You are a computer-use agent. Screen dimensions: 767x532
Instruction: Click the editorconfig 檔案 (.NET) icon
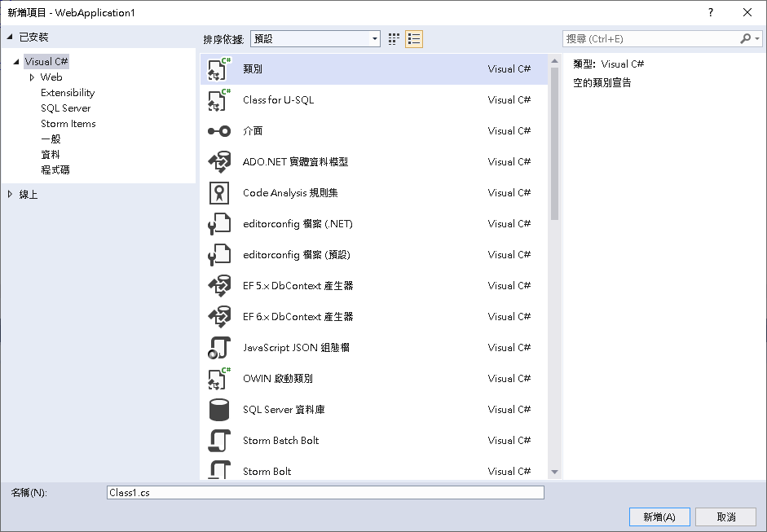[219, 224]
